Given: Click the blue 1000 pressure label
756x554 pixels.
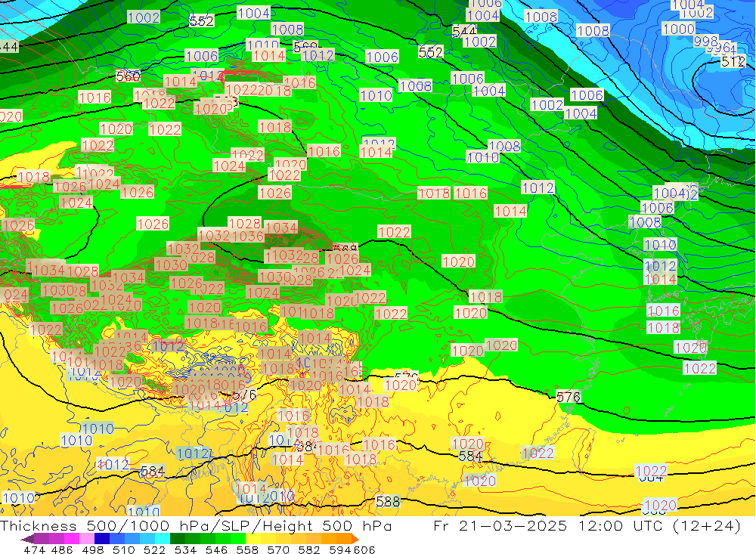Looking at the screenshot, I should [x=678, y=29].
